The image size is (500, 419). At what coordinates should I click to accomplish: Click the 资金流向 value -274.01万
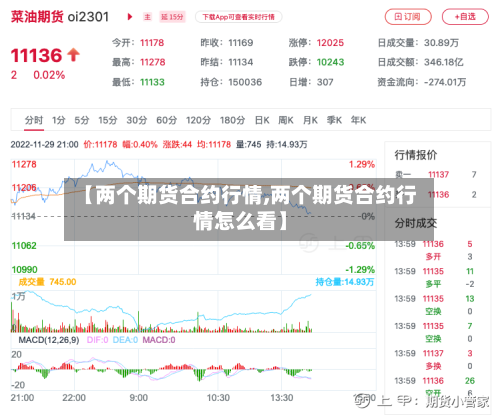click(445, 82)
